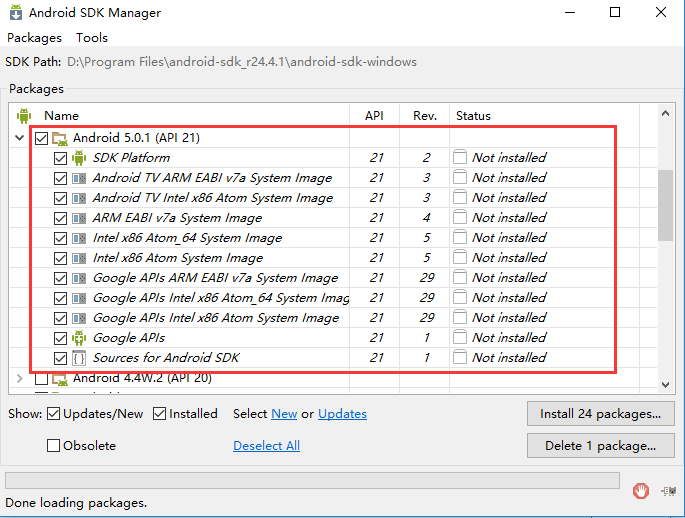Uncheck Android TV ARM EABI v7a System Image
Viewport: 685px width, 518px height.
[x=60, y=178]
